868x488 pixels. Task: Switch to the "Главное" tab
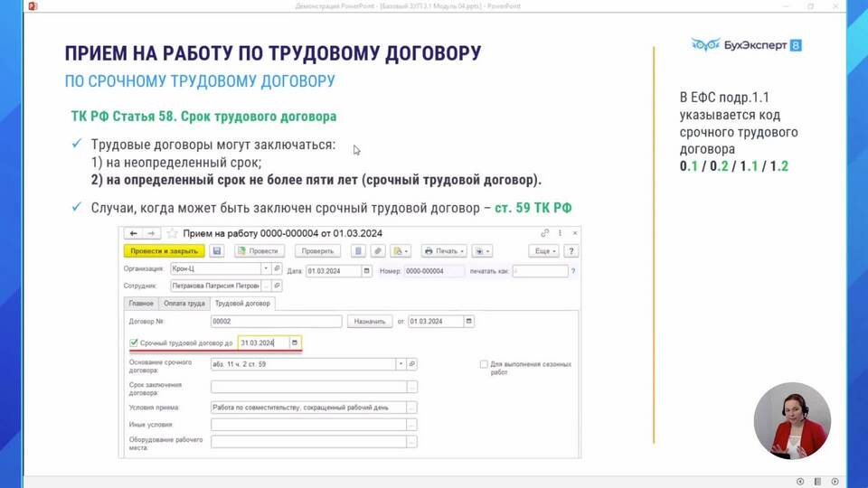coord(141,304)
